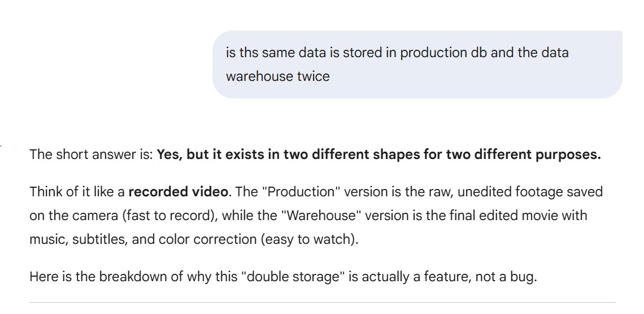The image size is (644, 314).
Task: Click the horizontal divider line at bottom
Action: click(322, 302)
